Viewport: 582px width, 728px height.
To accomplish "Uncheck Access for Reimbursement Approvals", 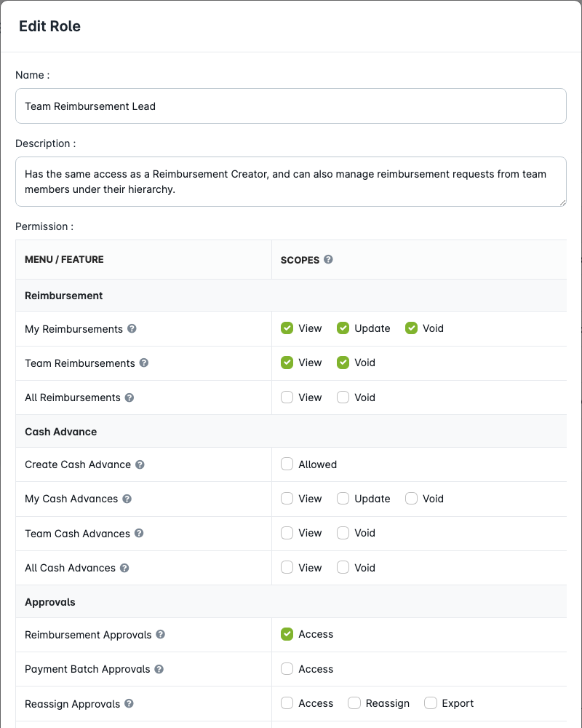I will (287, 634).
